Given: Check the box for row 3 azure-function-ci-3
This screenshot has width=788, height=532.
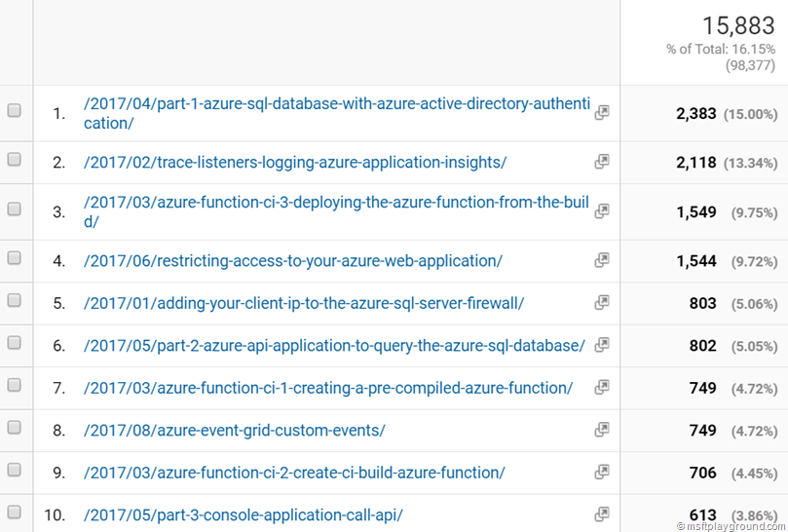Looking at the screenshot, I should 14,209.
